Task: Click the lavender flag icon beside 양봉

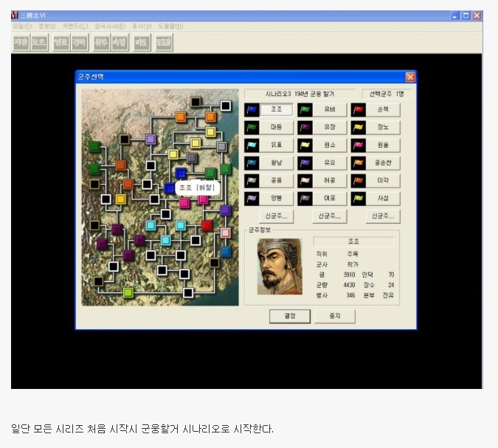Action: click(x=252, y=199)
